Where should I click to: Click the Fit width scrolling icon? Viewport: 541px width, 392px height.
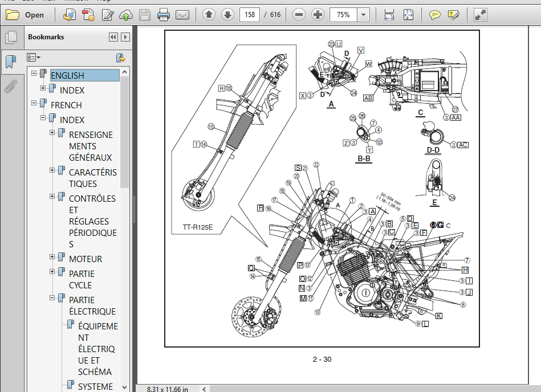[x=389, y=15]
